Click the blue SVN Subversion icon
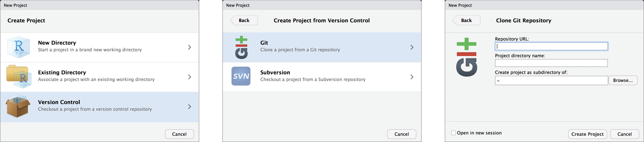 pos(241,76)
